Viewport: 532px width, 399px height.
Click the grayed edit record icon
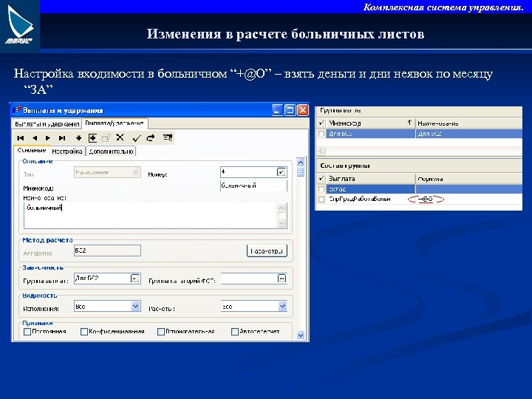click(x=106, y=137)
